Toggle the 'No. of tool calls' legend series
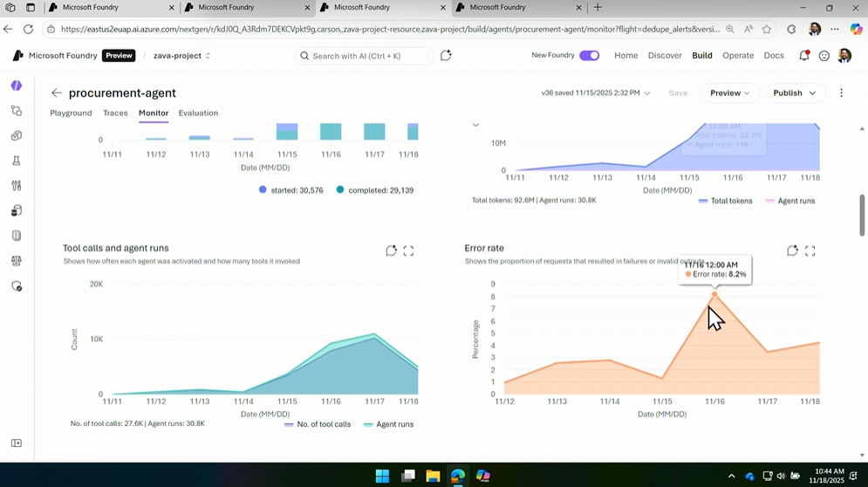The width and height of the screenshot is (868, 487). pos(318,424)
